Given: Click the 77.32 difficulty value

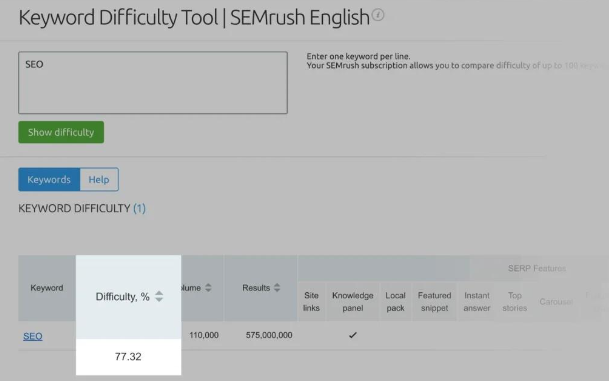Looking at the screenshot, I should coord(128,357).
